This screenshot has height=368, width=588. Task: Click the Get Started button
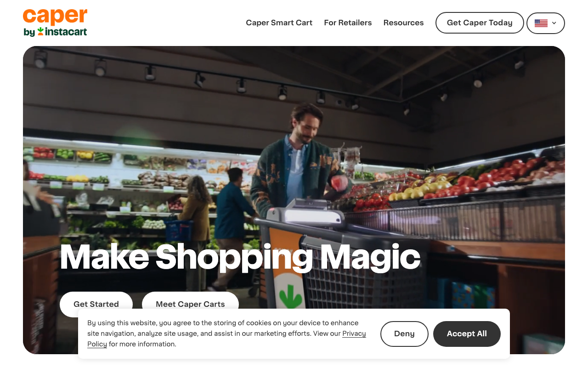(x=96, y=304)
